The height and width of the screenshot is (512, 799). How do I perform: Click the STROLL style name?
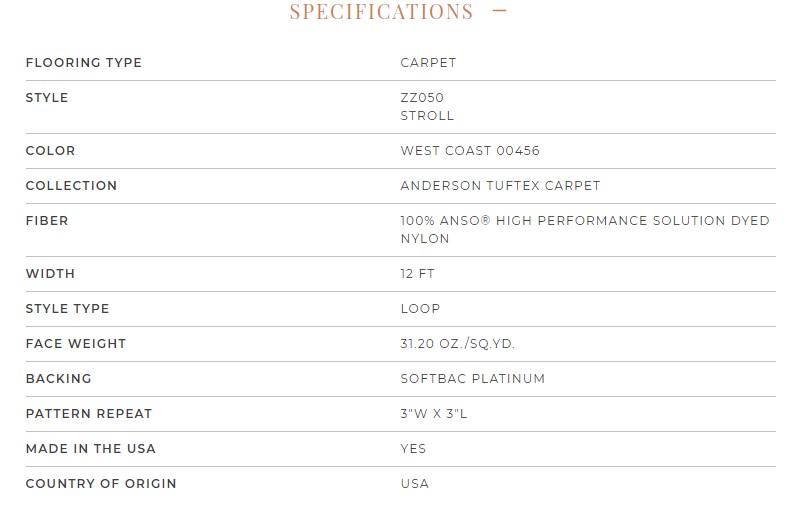[x=427, y=116]
